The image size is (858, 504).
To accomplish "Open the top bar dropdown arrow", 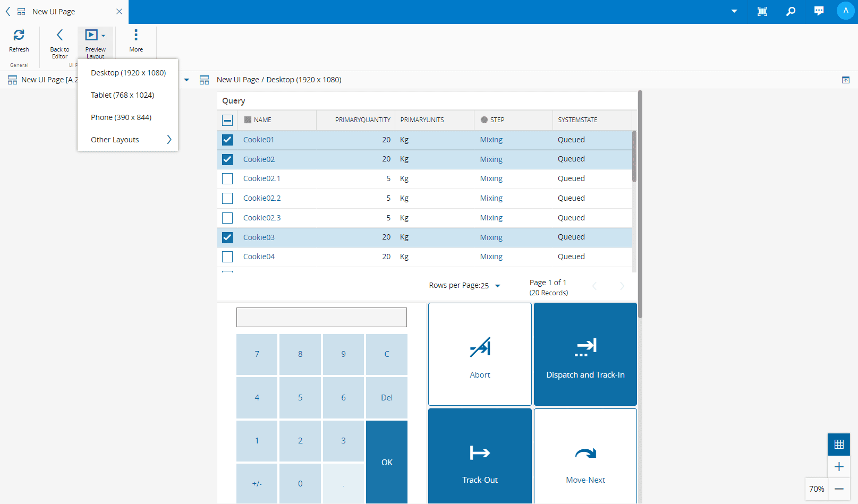I will [734, 11].
